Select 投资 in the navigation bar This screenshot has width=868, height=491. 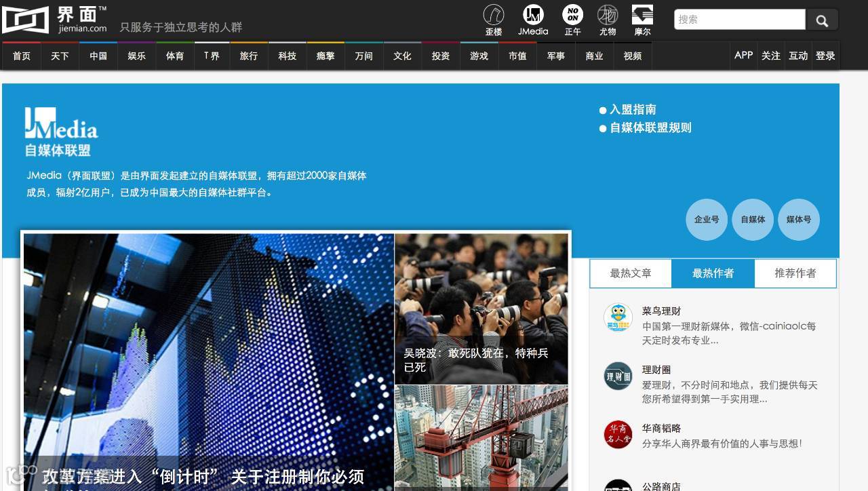[441, 56]
